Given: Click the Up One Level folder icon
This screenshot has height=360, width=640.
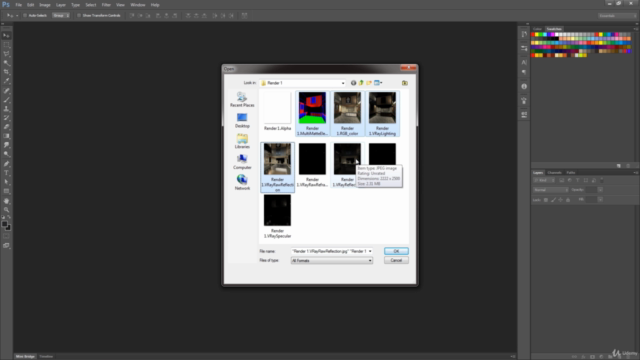Looking at the screenshot, I should tap(361, 83).
